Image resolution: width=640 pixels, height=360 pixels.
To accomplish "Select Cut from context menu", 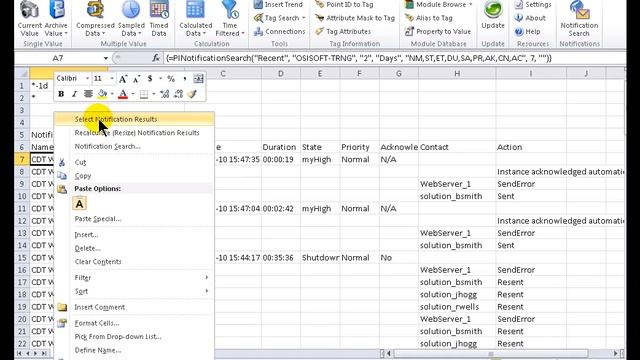I will [x=133, y=162].
